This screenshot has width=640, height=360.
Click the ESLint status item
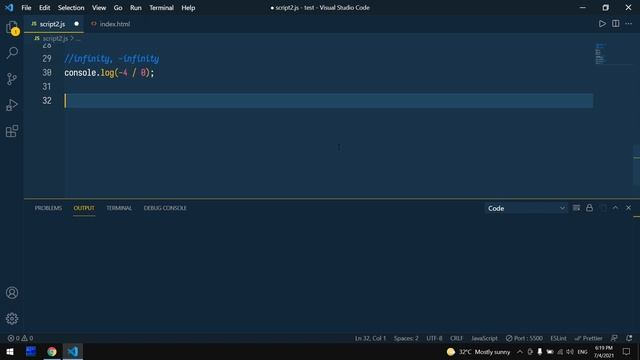(x=558, y=338)
